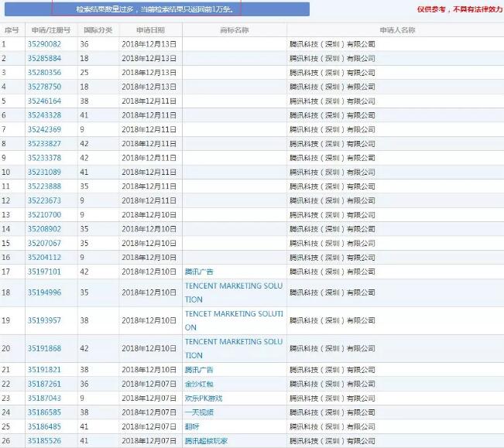Open application number 35278750
The height and width of the screenshot is (448, 504).
[x=44, y=87]
